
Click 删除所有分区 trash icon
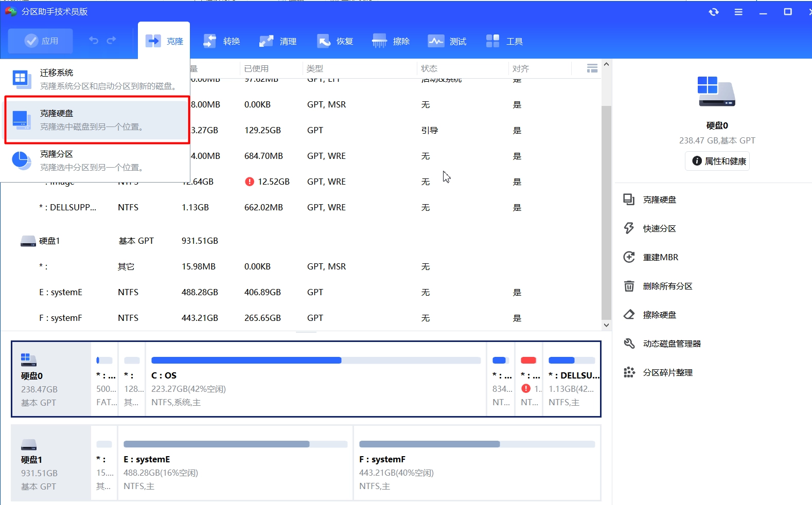click(x=629, y=286)
